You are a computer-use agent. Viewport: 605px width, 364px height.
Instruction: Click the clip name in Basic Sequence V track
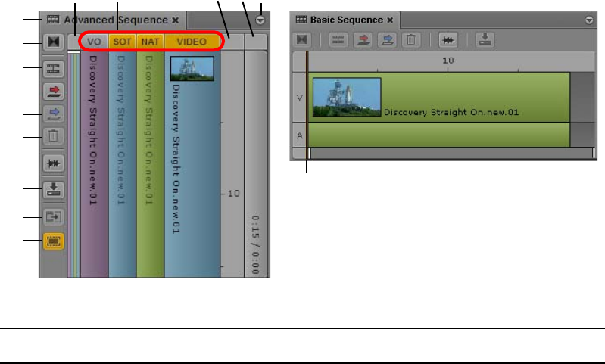point(451,112)
